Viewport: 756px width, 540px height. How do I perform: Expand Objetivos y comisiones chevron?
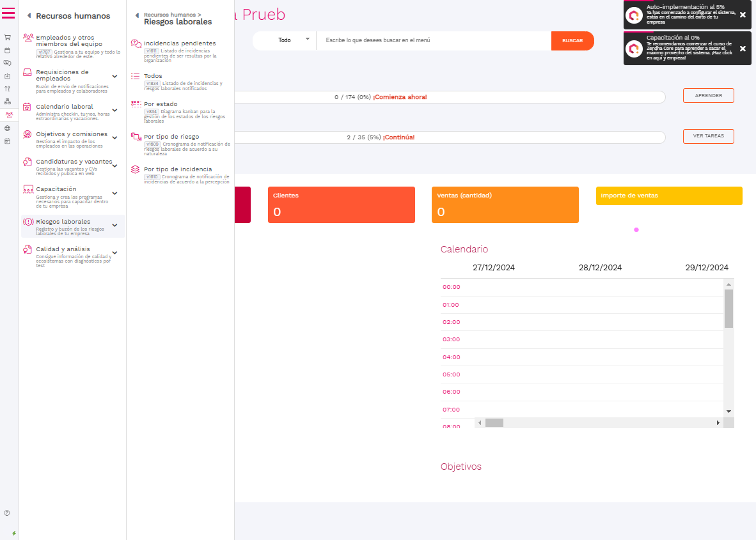(114, 138)
